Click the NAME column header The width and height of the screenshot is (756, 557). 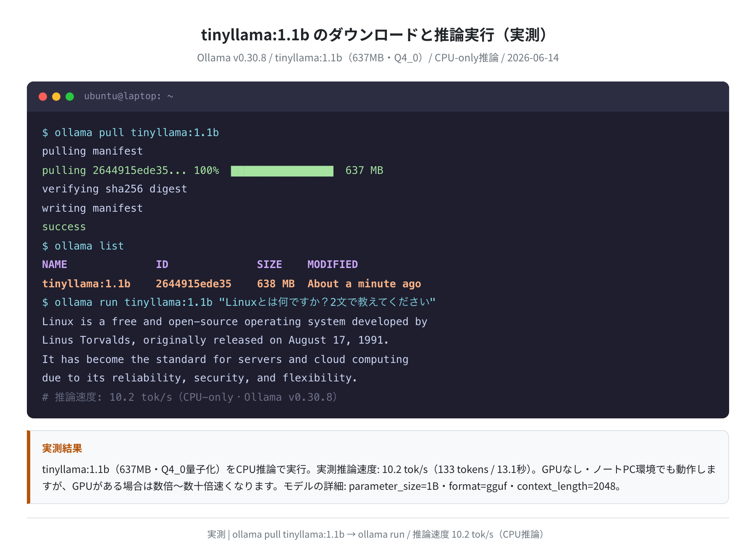[55, 265]
